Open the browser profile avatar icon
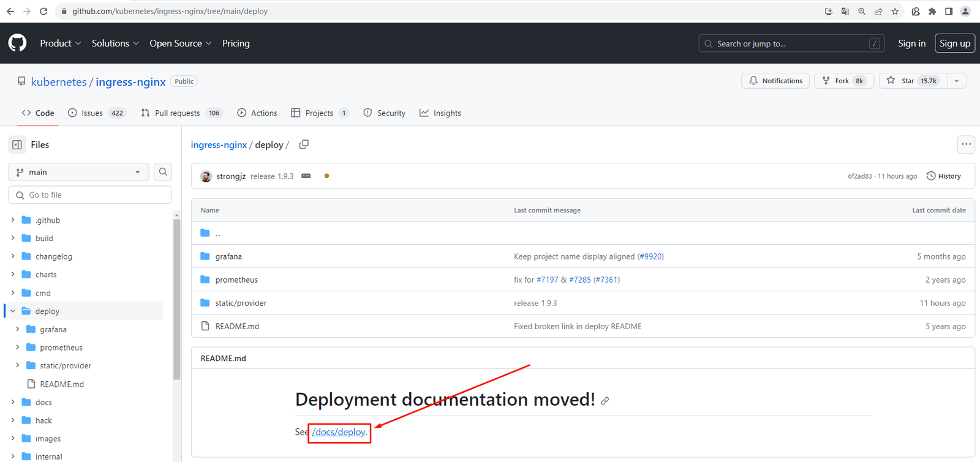 click(x=965, y=11)
